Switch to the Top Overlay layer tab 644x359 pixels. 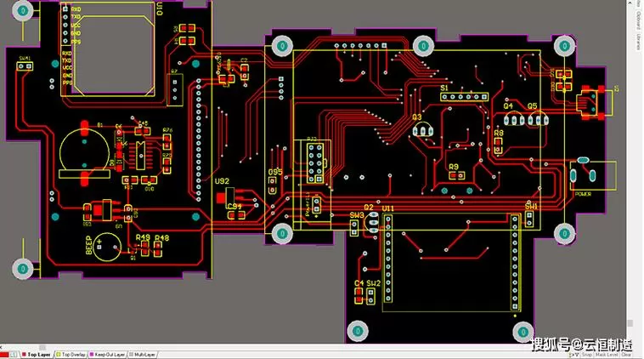(x=71, y=355)
